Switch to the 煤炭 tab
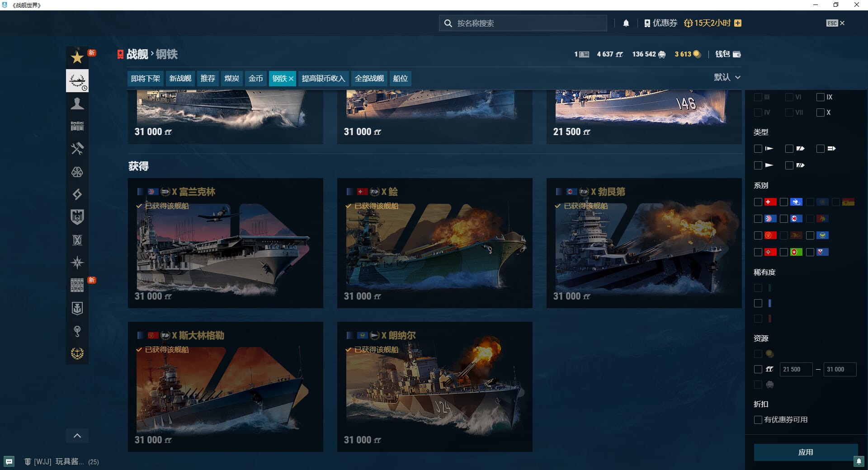This screenshot has width=868, height=470. (231, 79)
